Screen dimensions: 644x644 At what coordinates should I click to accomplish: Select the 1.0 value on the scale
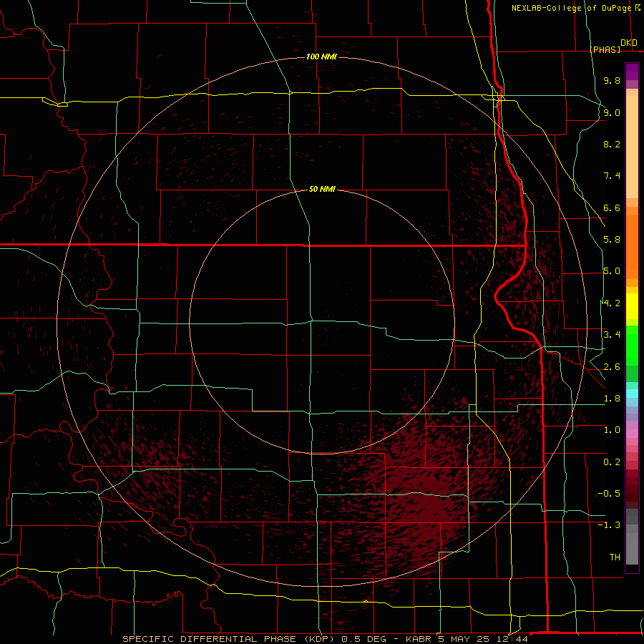[612, 430]
